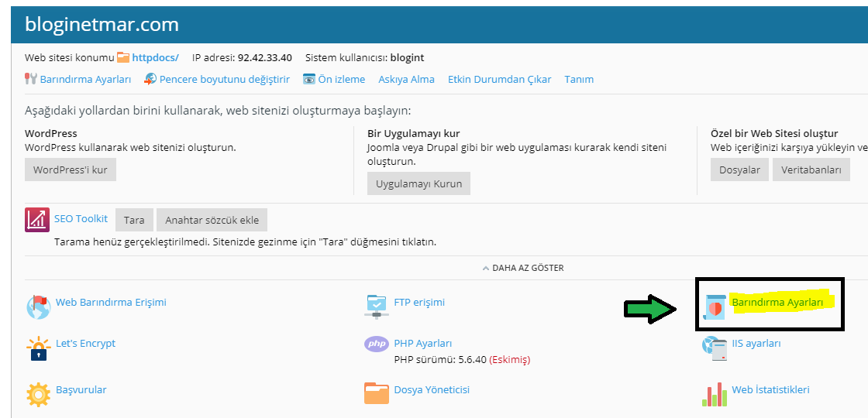Open the PHP Ayarları link
This screenshot has height=418, width=868.
coord(423,344)
